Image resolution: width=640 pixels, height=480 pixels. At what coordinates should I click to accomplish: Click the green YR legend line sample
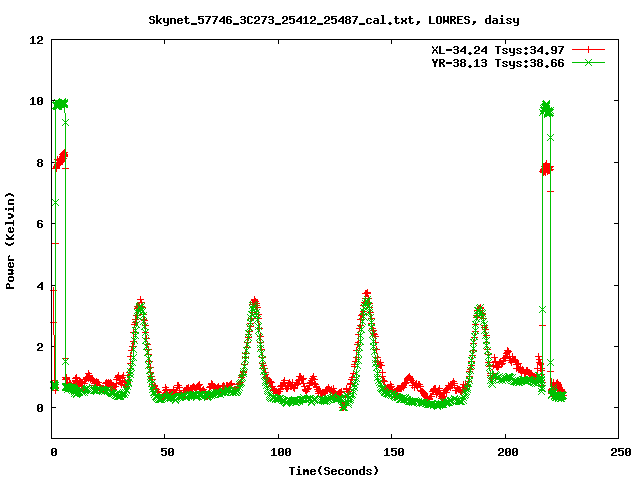pyautogui.click(x=588, y=63)
